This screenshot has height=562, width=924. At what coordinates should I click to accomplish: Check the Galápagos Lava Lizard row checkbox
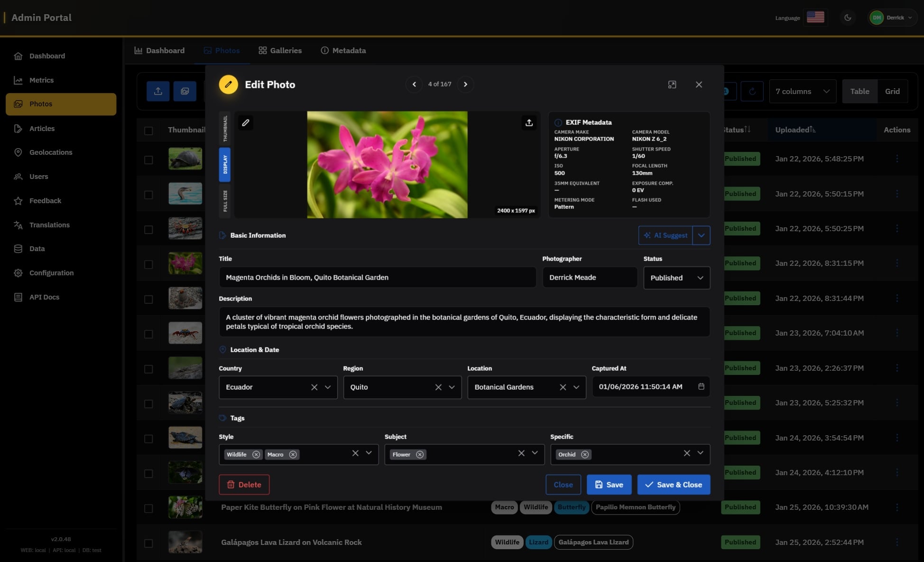[x=148, y=543]
